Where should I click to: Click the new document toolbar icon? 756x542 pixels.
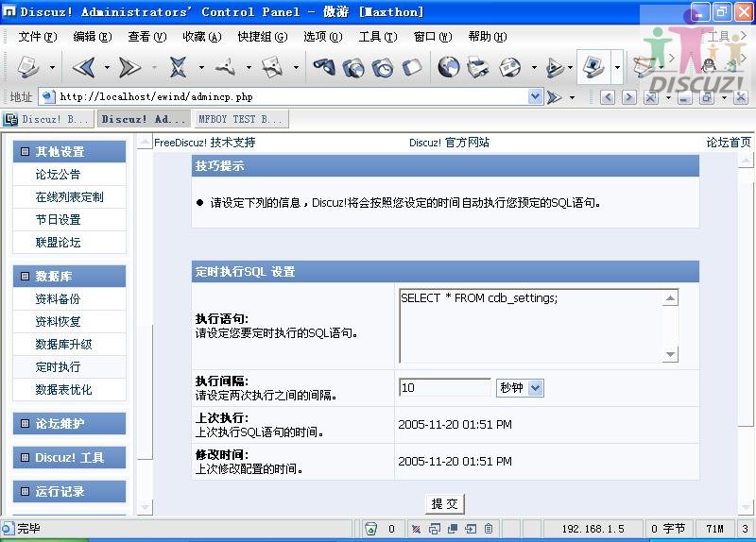(28, 66)
